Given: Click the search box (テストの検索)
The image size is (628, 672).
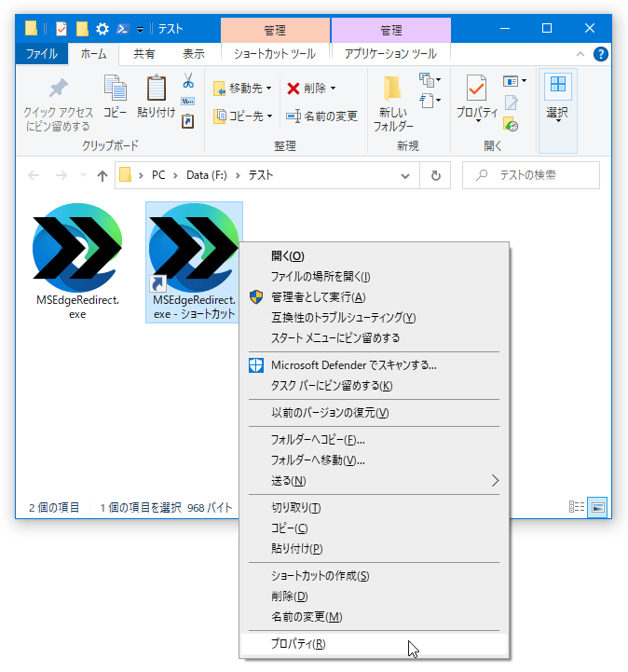Looking at the screenshot, I should pyautogui.click(x=531, y=175).
